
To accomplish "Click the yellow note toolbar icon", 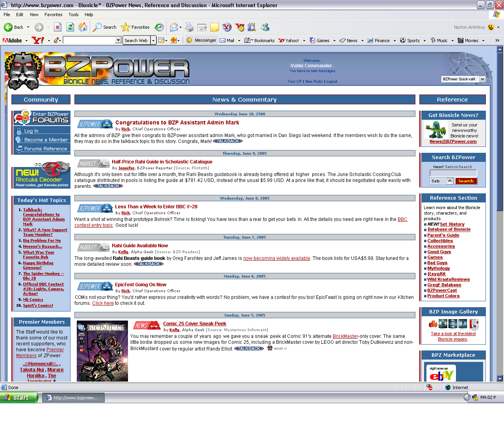I will [x=215, y=27].
